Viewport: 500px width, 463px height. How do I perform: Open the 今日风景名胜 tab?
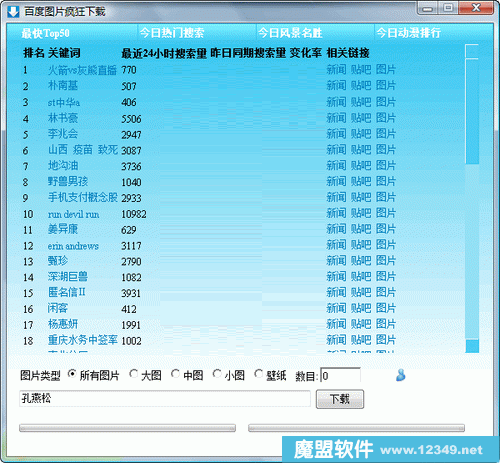pos(290,33)
